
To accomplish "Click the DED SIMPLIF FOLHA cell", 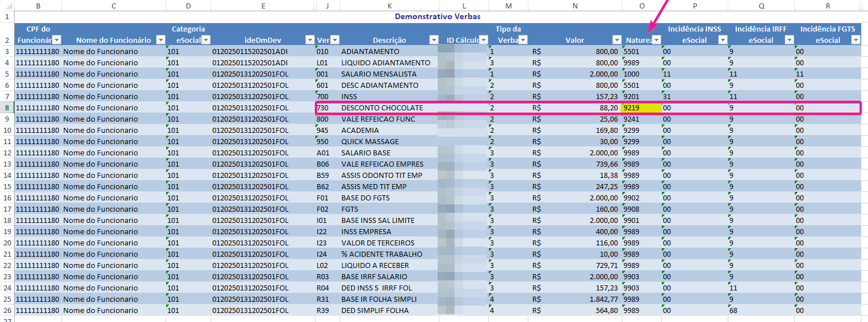I will pyautogui.click(x=390, y=310).
